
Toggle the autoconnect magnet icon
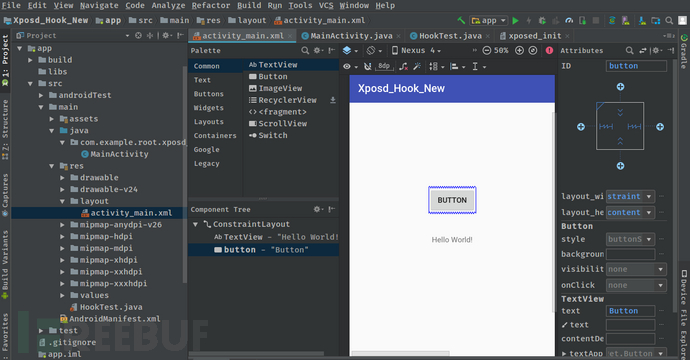click(x=367, y=66)
